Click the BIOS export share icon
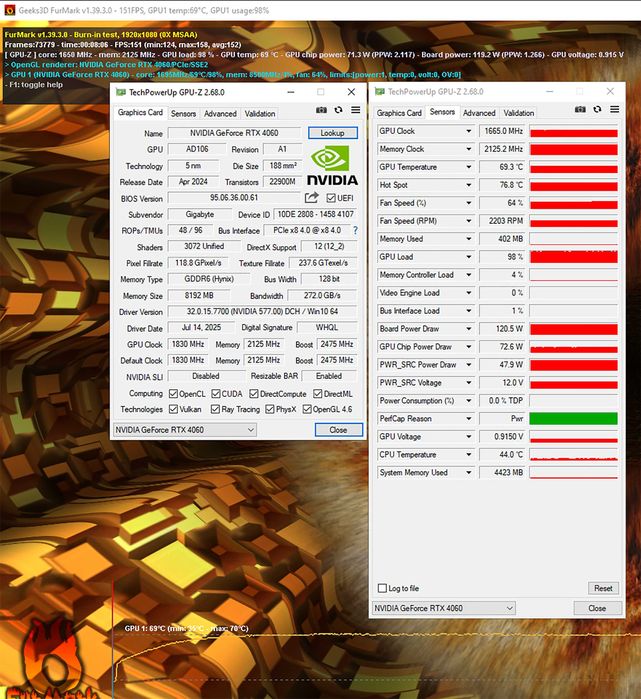 point(312,197)
